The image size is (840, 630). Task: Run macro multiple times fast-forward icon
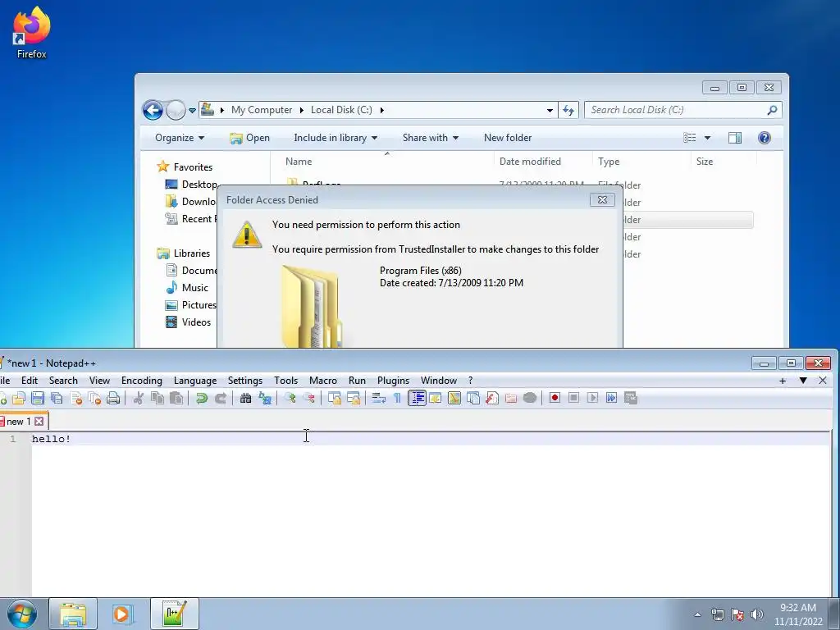point(611,398)
